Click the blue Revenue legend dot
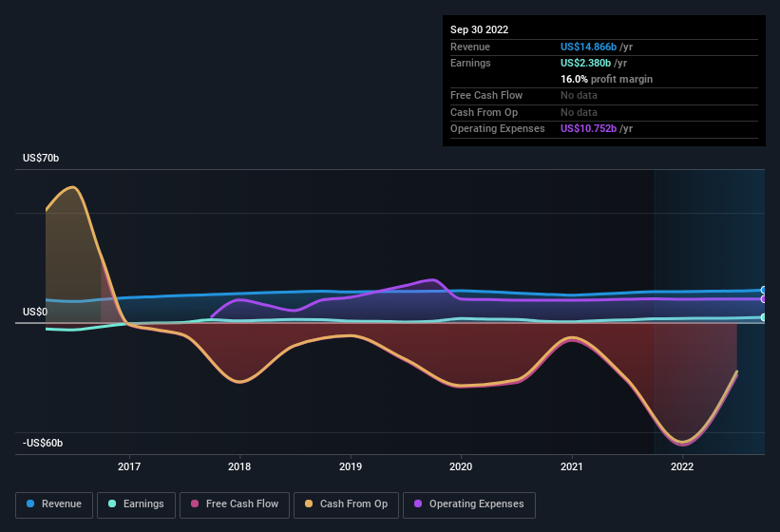 (x=30, y=503)
